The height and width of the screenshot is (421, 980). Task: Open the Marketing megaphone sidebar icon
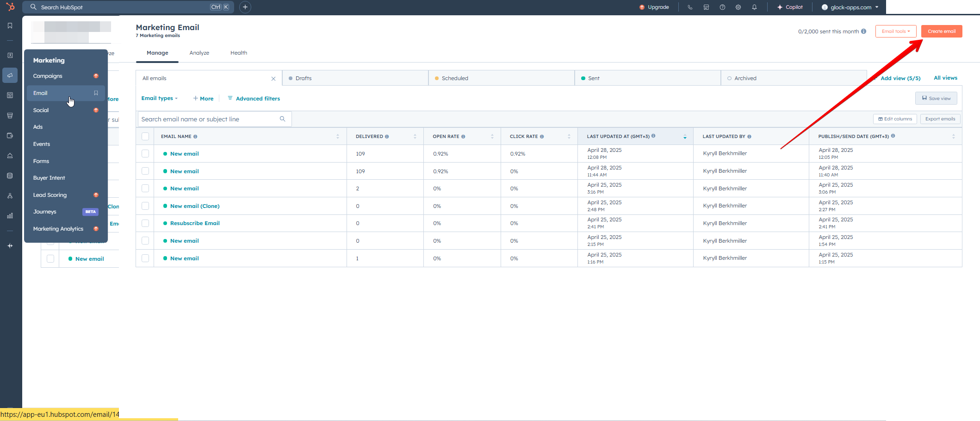pyautogui.click(x=10, y=75)
